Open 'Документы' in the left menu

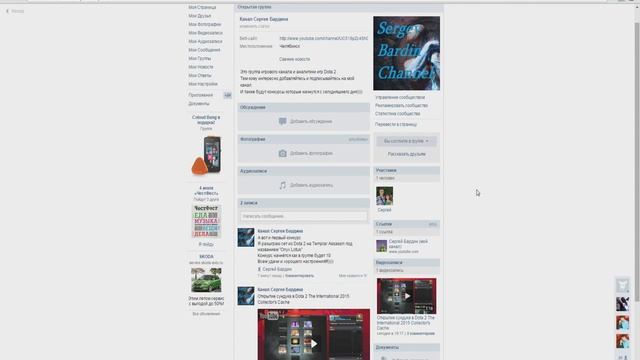click(199, 104)
